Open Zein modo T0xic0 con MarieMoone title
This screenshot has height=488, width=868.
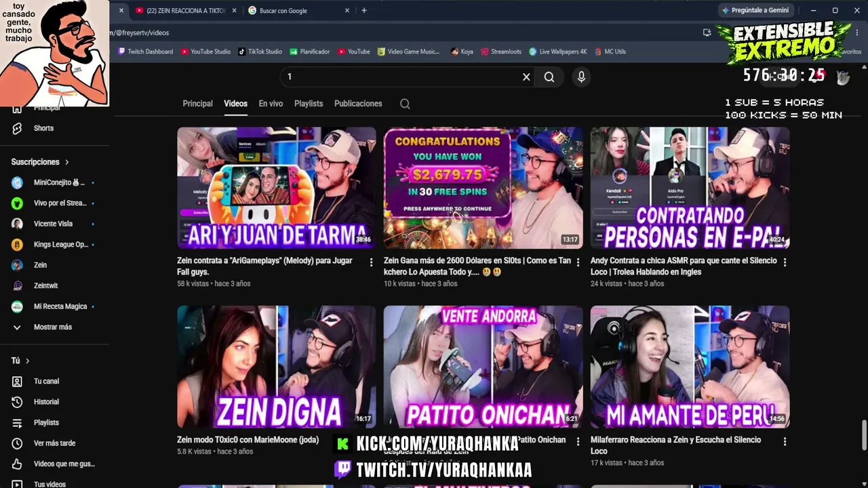(248, 440)
